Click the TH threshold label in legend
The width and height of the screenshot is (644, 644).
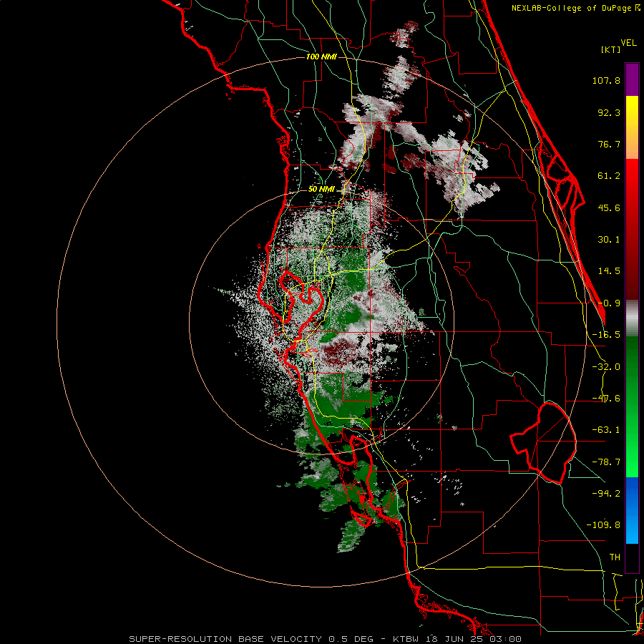615,557
